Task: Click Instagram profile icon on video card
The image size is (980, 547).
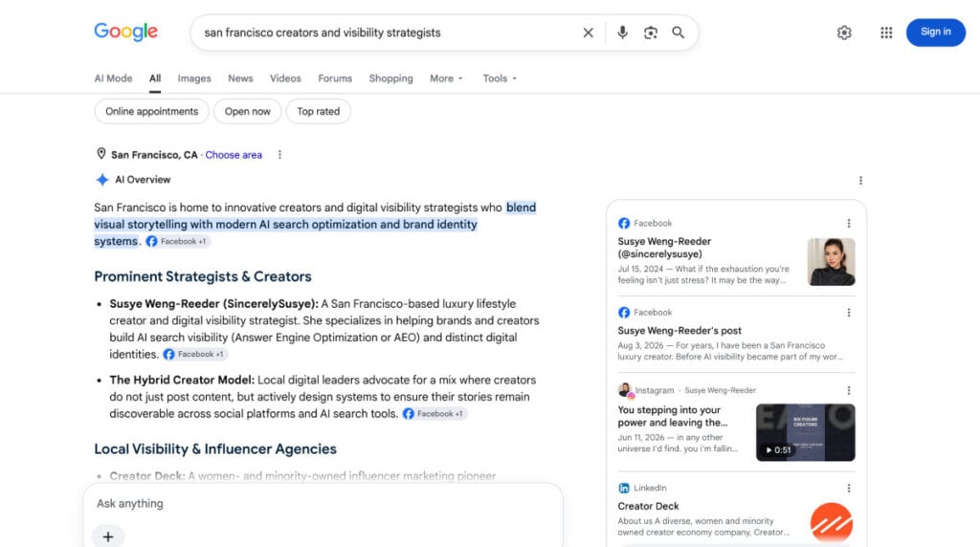Action: [x=624, y=390]
